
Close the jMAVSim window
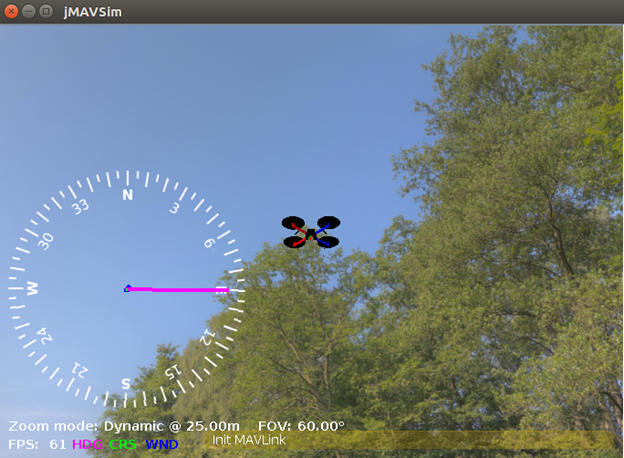12,12
